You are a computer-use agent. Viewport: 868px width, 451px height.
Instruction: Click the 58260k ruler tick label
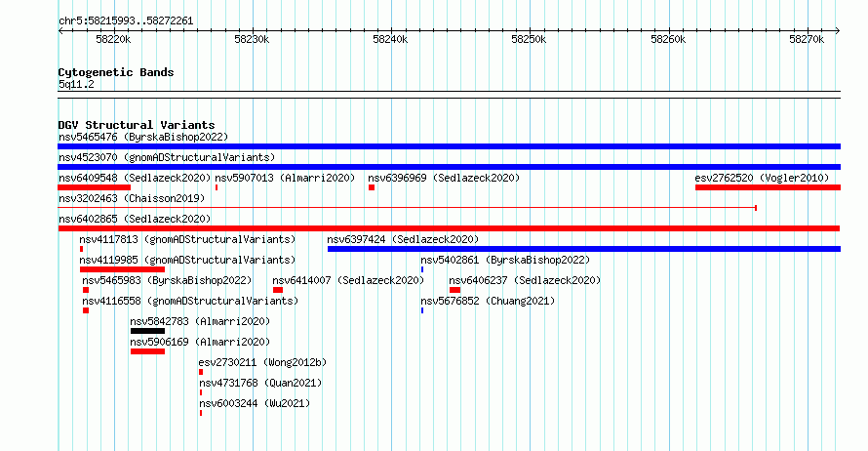[x=668, y=39]
